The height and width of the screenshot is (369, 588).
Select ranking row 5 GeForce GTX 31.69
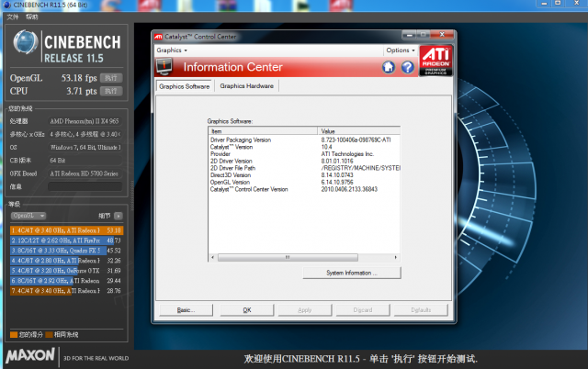pyautogui.click(x=66, y=271)
